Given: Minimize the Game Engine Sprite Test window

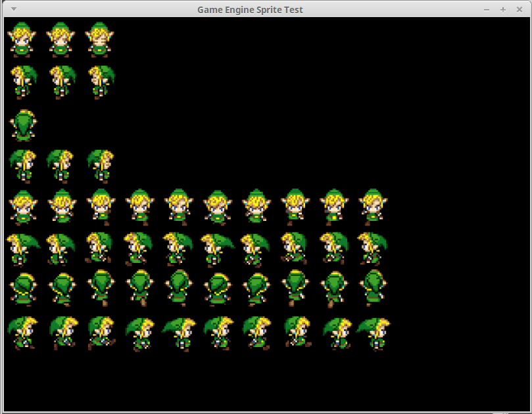Looking at the screenshot, I should pos(487,10).
